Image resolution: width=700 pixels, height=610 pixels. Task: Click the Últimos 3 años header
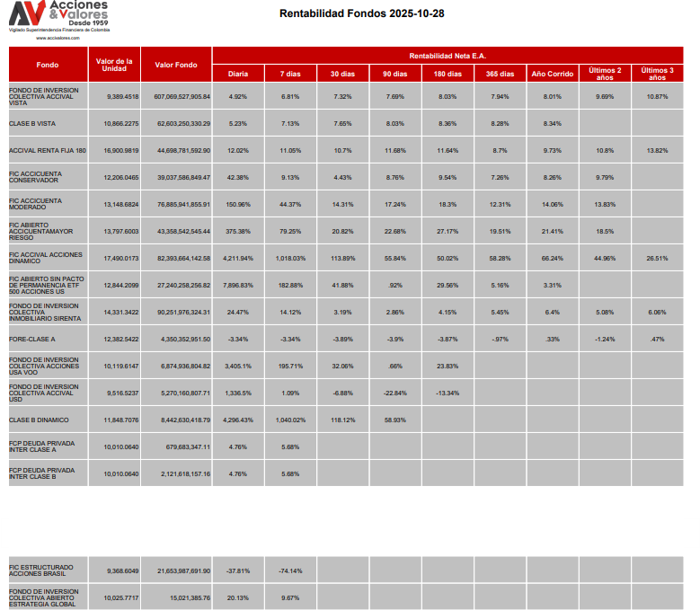coord(657,74)
